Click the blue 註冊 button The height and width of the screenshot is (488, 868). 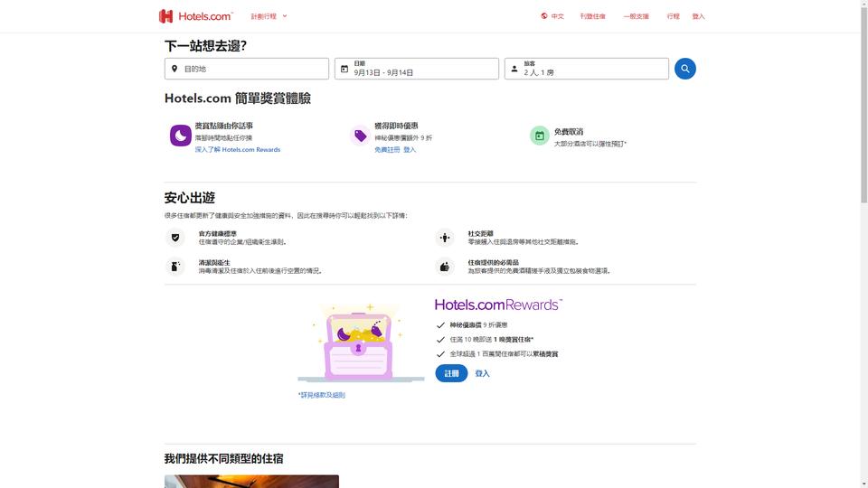coord(451,373)
